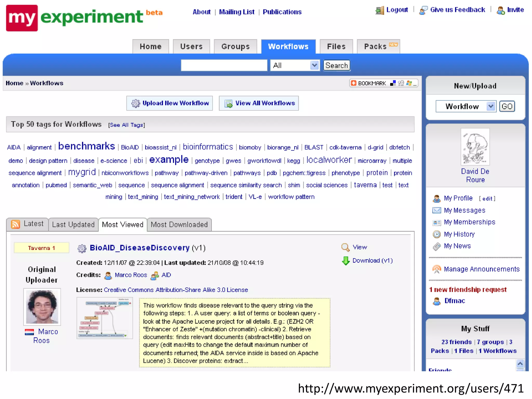Click the Upload New Workflow button
The image size is (532, 399).
tap(169, 103)
